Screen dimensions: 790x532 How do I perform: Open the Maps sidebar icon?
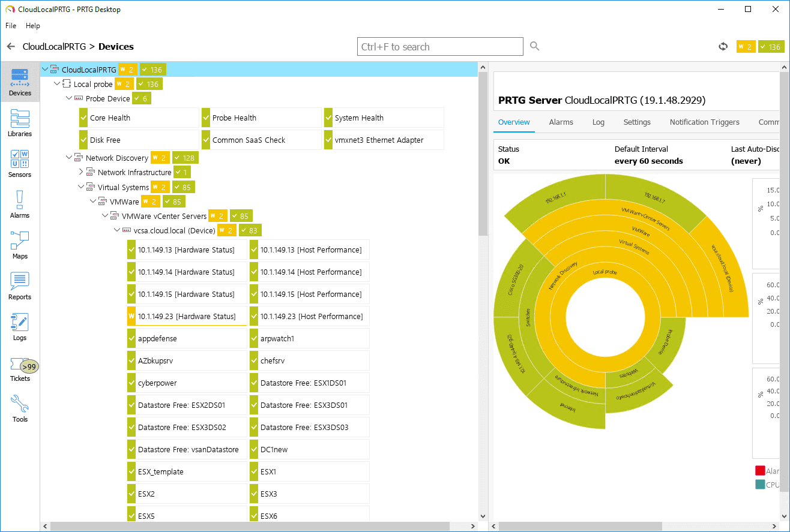pos(20,245)
